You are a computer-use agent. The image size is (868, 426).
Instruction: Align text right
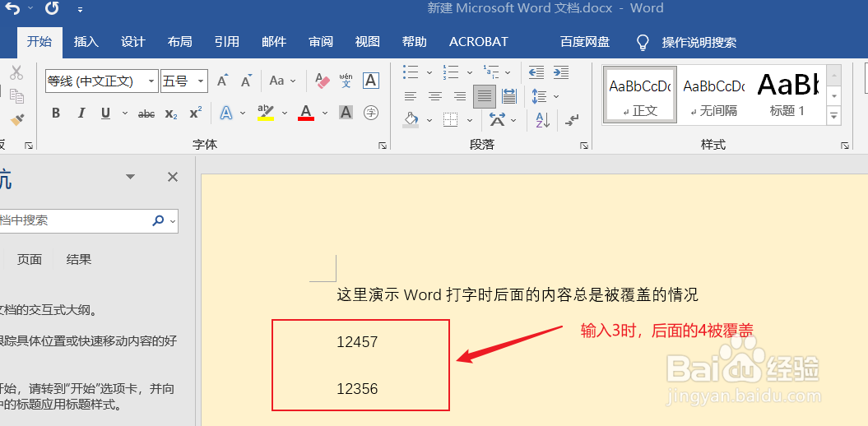459,97
